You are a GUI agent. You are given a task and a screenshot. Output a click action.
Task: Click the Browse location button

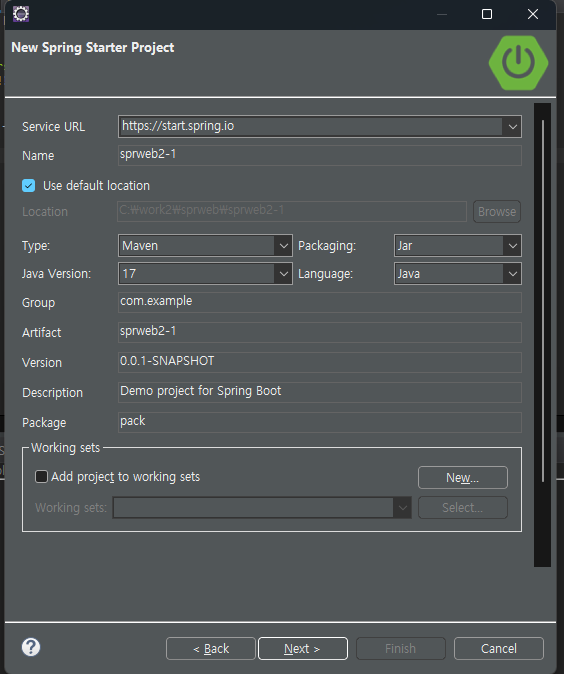[497, 211]
